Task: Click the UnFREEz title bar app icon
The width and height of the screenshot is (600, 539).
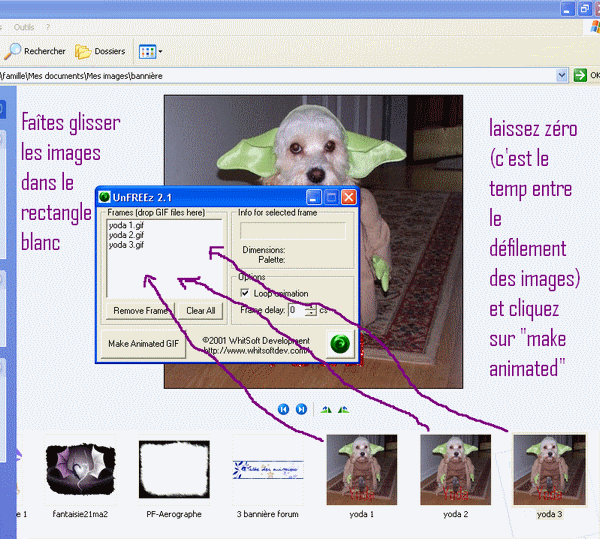Action: tap(104, 197)
